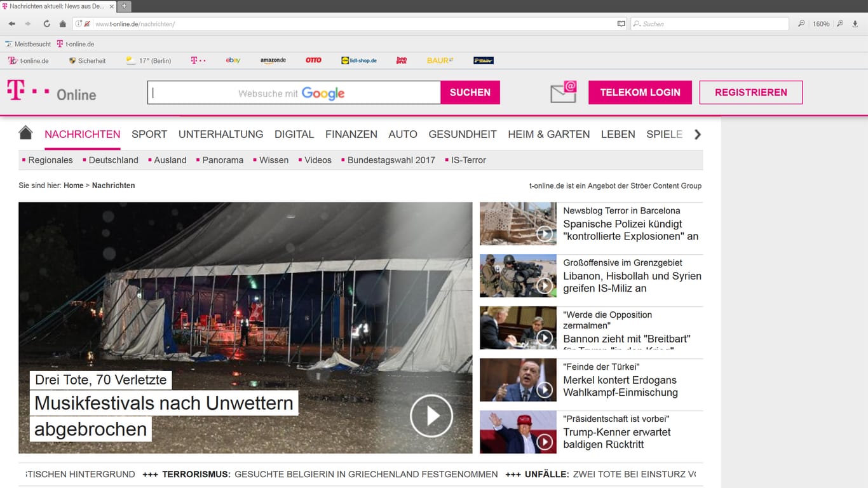868x488 pixels.
Task: Open the downloads arrow in the toolbar
Action: [x=855, y=24]
